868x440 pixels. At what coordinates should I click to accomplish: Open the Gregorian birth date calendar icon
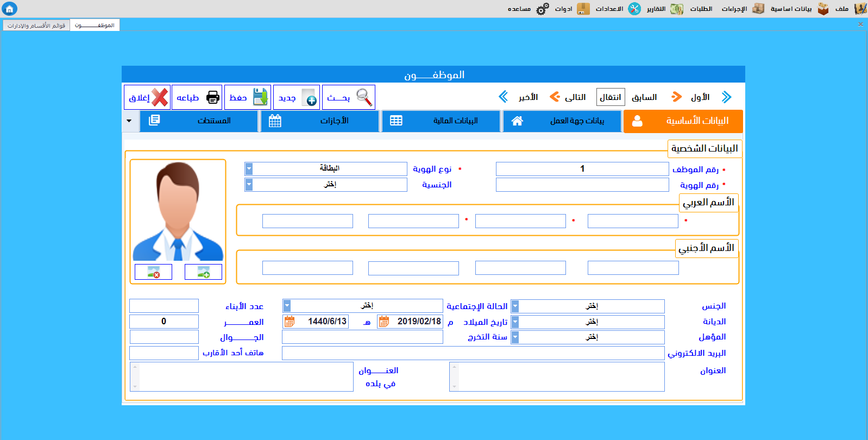(384, 322)
